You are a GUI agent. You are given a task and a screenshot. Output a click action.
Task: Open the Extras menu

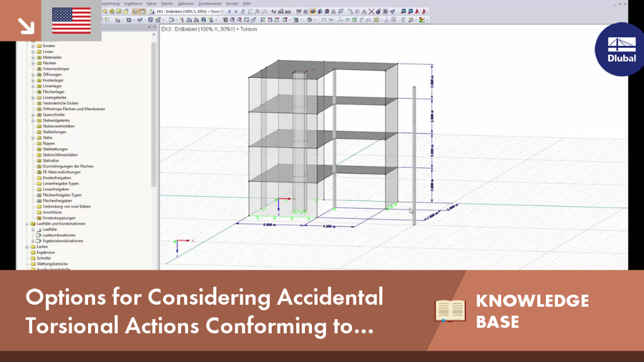pos(152,3)
